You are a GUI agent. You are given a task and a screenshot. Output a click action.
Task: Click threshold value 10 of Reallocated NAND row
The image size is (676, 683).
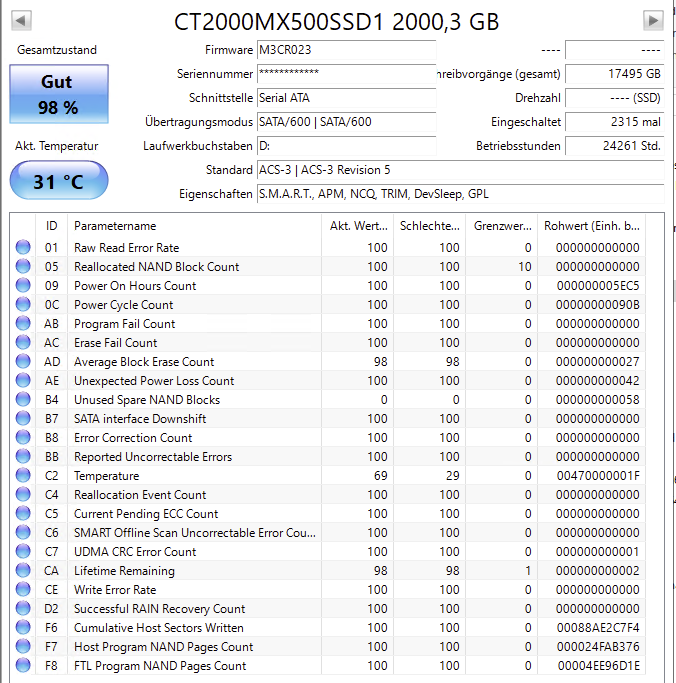[525, 267]
